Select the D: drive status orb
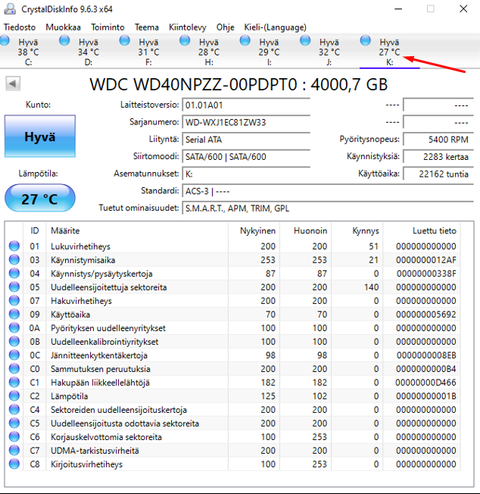Image resolution: width=480 pixels, height=494 pixels. tap(64, 40)
